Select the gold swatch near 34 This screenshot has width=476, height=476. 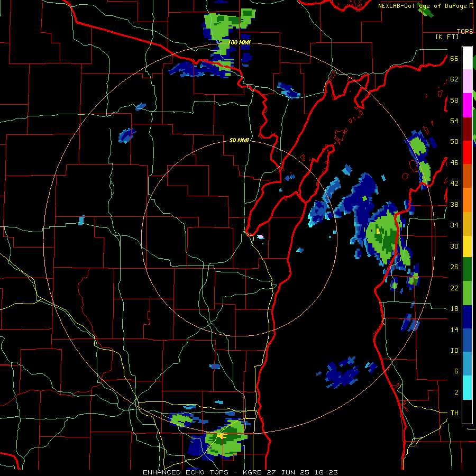point(467,223)
